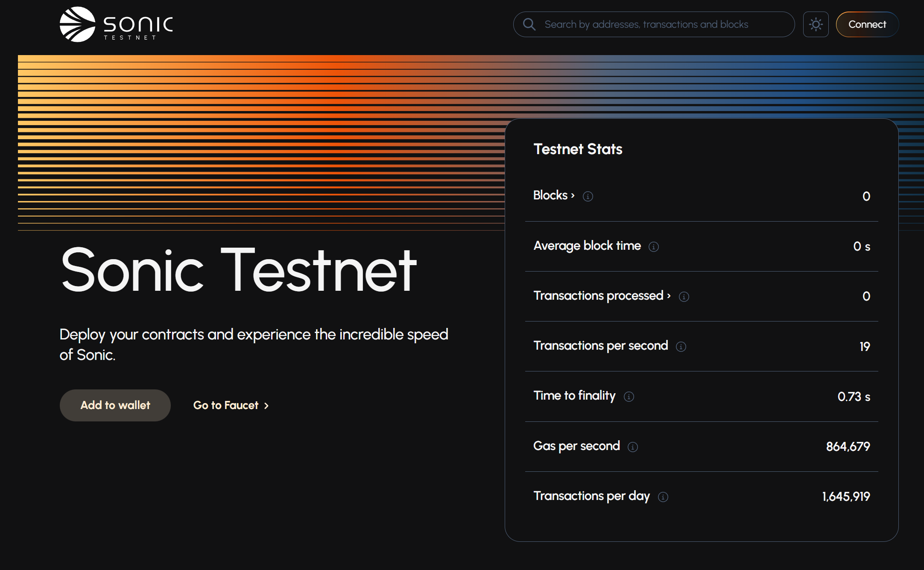Click the Transactions per day value 1,645,919
Screen dimensions: 924x570
pyautogui.click(x=846, y=497)
